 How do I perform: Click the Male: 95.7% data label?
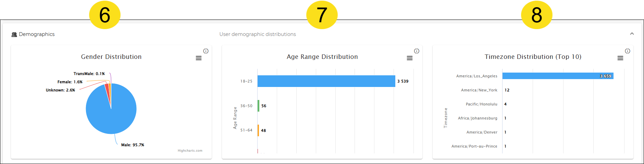pos(133,145)
